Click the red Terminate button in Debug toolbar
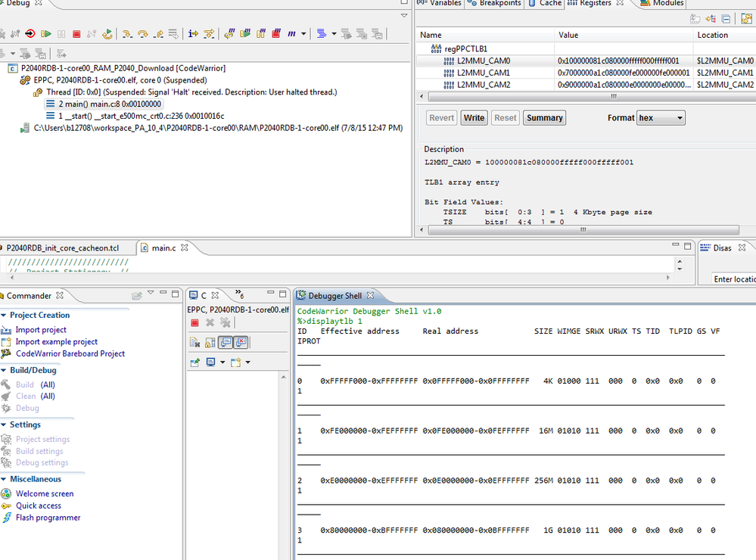 point(76,34)
